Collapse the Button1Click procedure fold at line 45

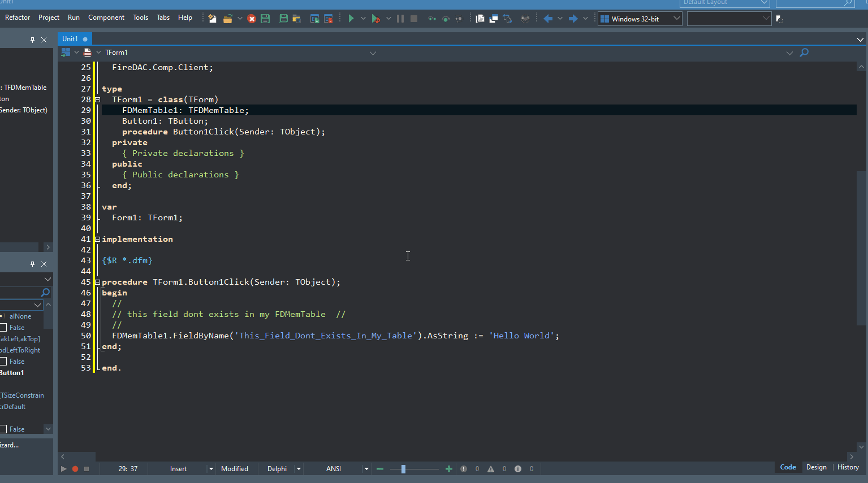point(97,282)
